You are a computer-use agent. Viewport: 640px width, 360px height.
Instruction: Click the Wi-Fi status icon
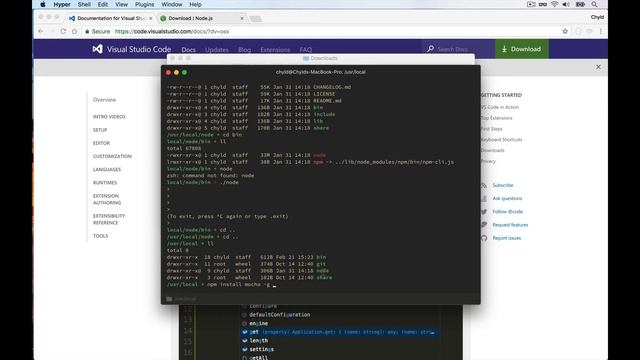[554, 4]
